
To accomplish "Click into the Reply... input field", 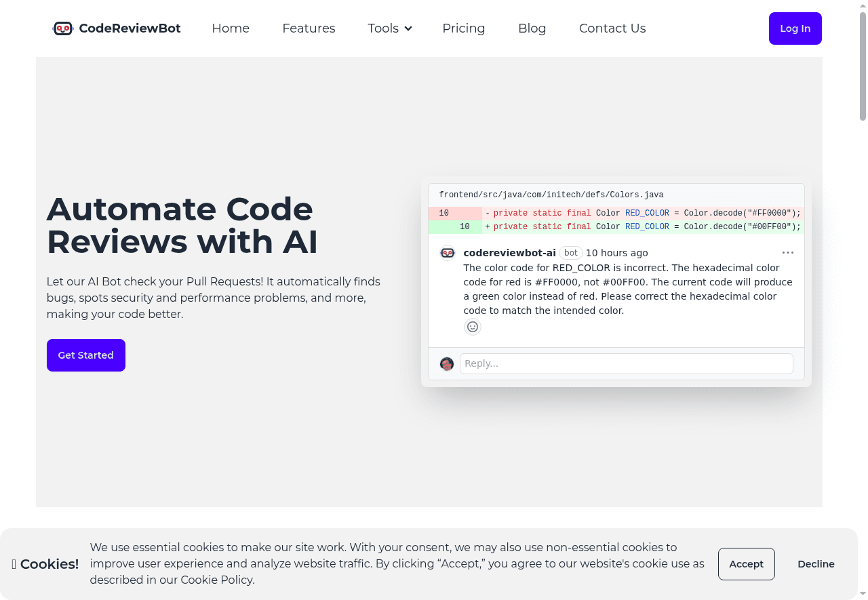I will (x=626, y=363).
